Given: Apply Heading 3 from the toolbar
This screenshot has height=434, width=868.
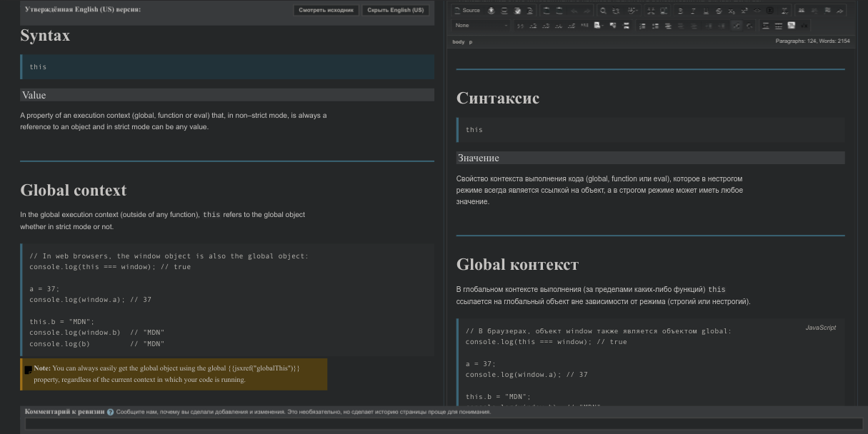Looking at the screenshot, I should [546, 26].
